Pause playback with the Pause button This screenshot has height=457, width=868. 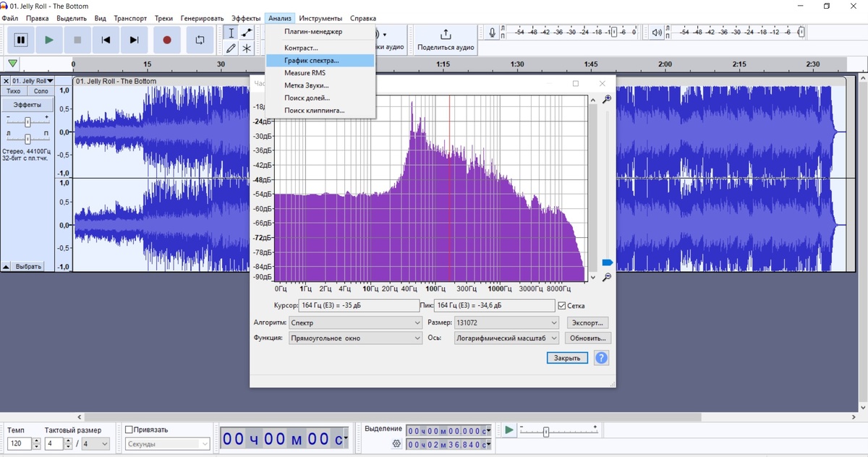coord(22,40)
